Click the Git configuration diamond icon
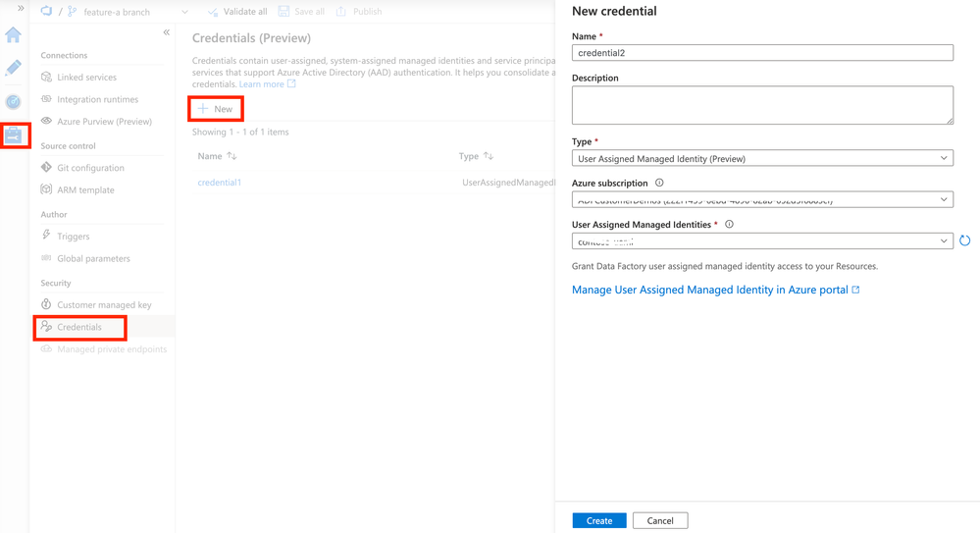Image resolution: width=980 pixels, height=533 pixels. (46, 167)
